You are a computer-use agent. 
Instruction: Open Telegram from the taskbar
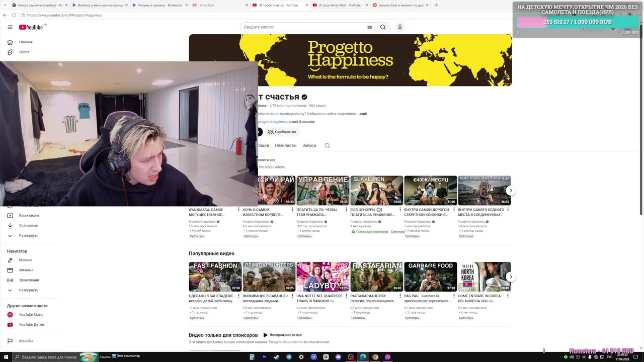pyautogui.click(x=289, y=357)
